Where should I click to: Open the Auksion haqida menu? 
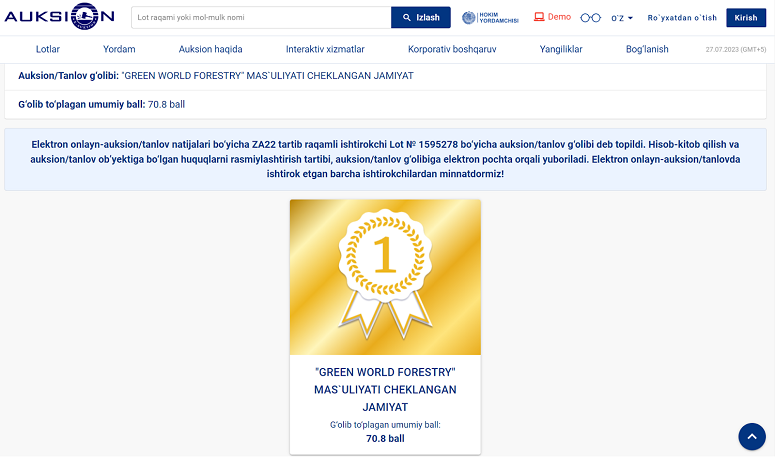211,49
